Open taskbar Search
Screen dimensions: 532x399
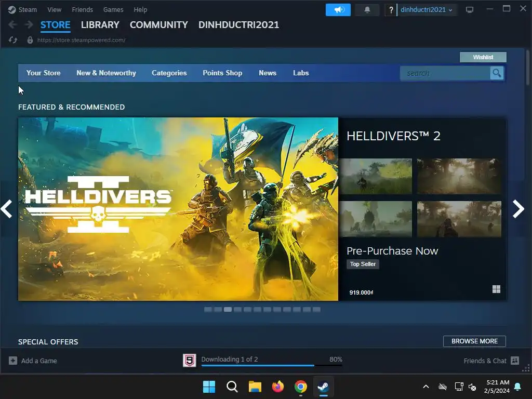tap(232, 387)
